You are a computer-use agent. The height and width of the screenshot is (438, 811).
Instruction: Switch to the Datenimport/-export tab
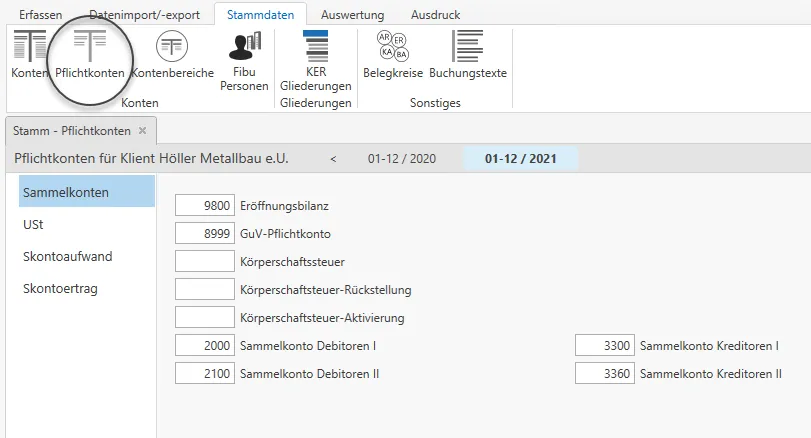[x=144, y=14]
